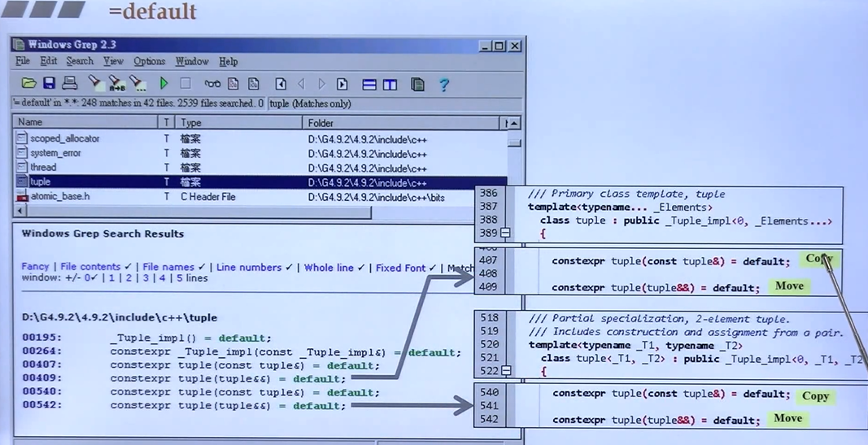The width and height of the screenshot is (868, 445).
Task: Collapse code fold marker at line 522
Action: coord(505,370)
